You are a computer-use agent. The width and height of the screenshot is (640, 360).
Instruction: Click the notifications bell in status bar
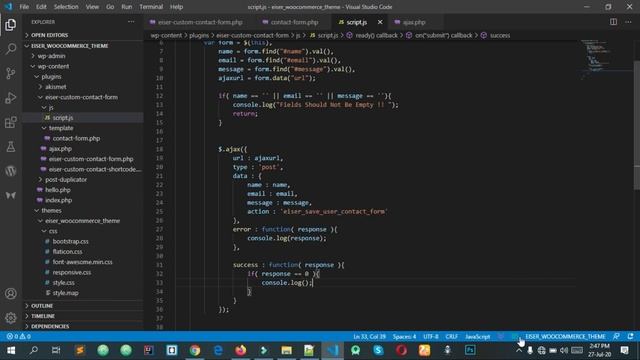pyautogui.click(x=630, y=336)
